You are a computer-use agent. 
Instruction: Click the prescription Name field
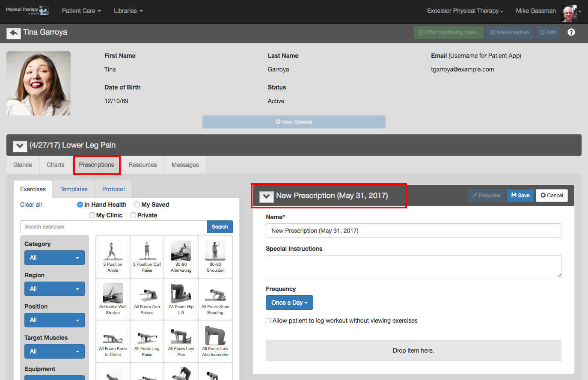413,231
